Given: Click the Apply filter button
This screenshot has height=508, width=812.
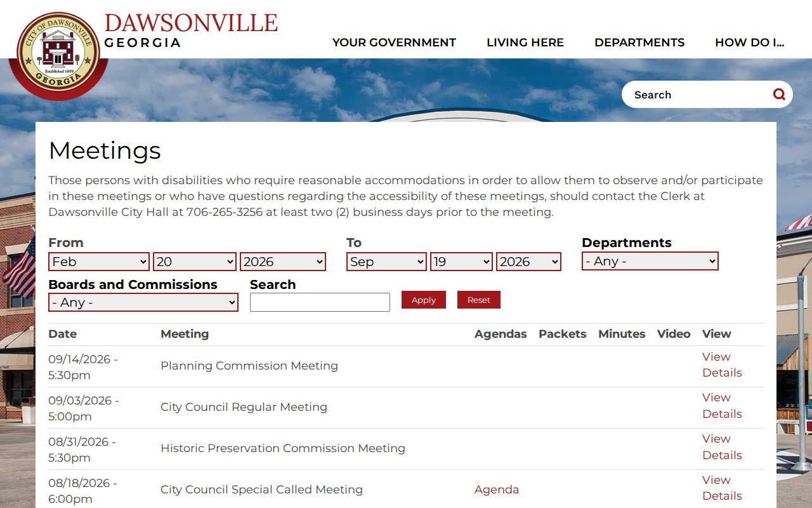Looking at the screenshot, I should (x=424, y=300).
